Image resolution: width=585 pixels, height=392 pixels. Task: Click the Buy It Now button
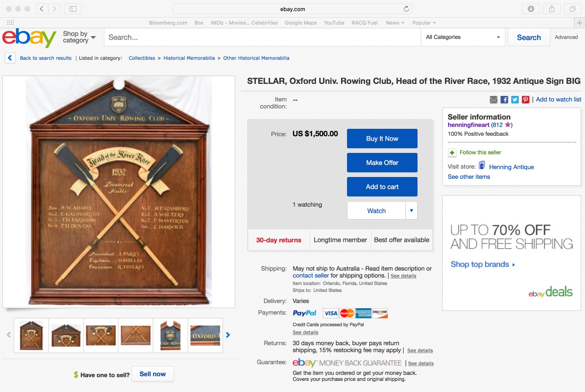(382, 139)
